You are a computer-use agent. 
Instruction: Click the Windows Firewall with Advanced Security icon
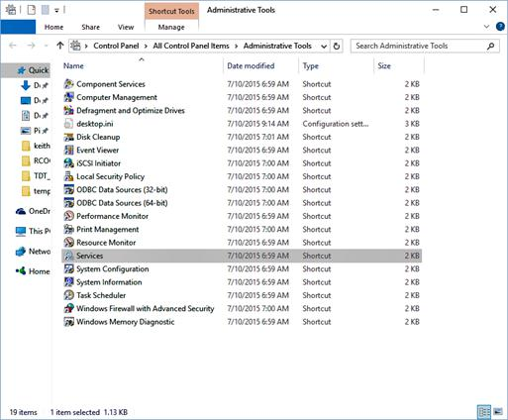tap(68, 308)
